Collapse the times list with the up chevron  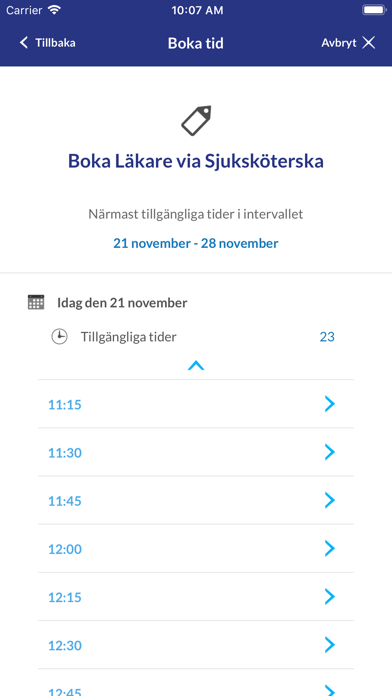(196, 365)
